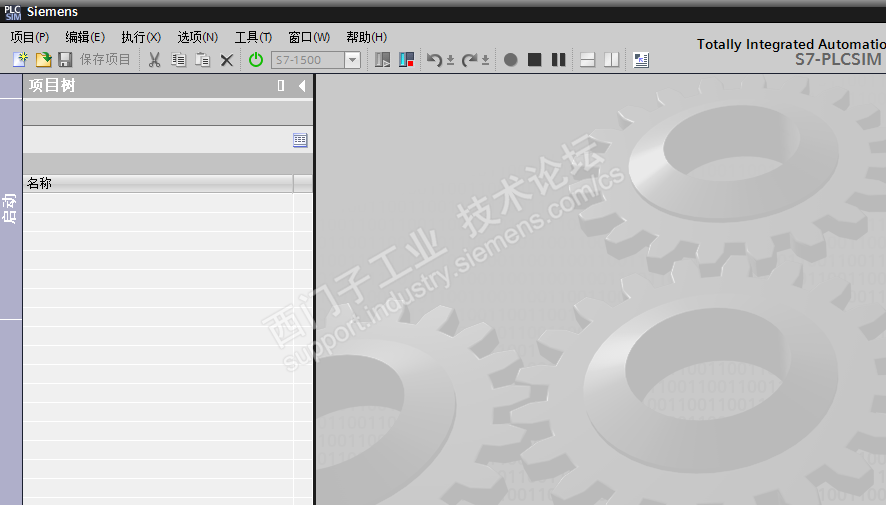Screen dimensions: 886x505
Task: Open the 工具(T) menu
Action: pos(253,37)
